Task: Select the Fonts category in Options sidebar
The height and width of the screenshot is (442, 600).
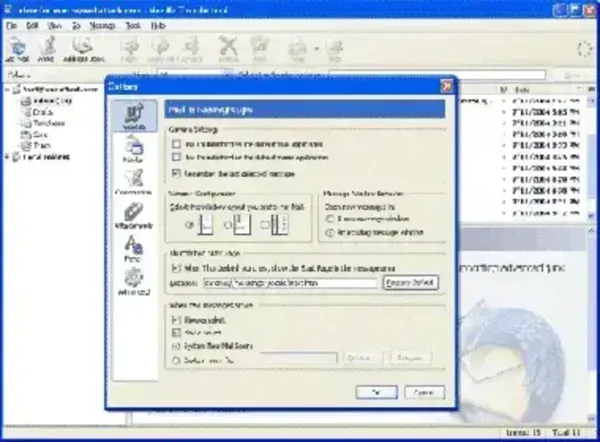Action: [134, 249]
